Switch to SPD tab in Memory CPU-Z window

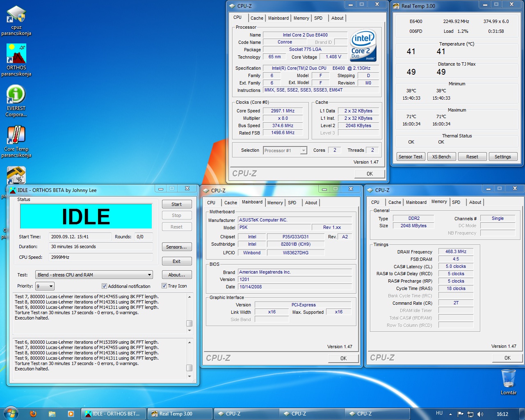[x=456, y=202]
